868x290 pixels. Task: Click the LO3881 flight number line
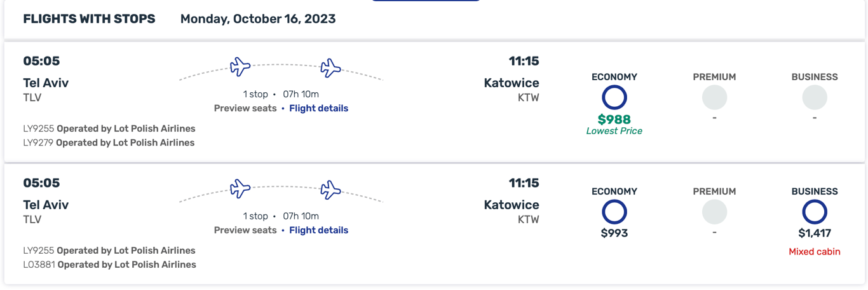(x=109, y=265)
